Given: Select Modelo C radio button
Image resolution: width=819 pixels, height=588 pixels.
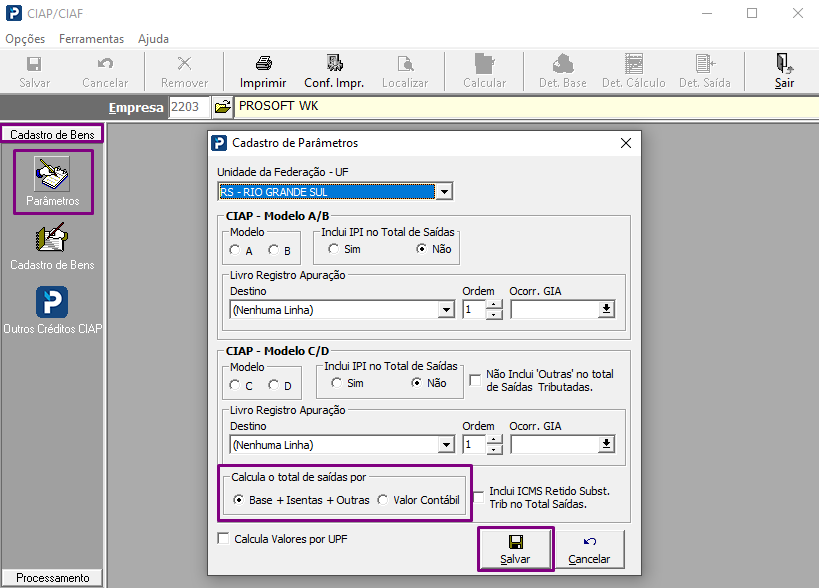Looking at the screenshot, I should click(x=235, y=385).
